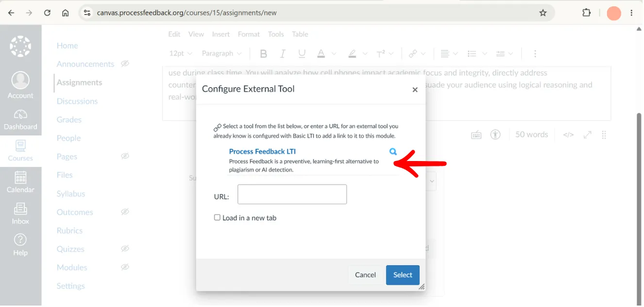This screenshot has width=644, height=307.
Task: Click the Canvas logo in the sidebar
Action: pyautogui.click(x=20, y=47)
